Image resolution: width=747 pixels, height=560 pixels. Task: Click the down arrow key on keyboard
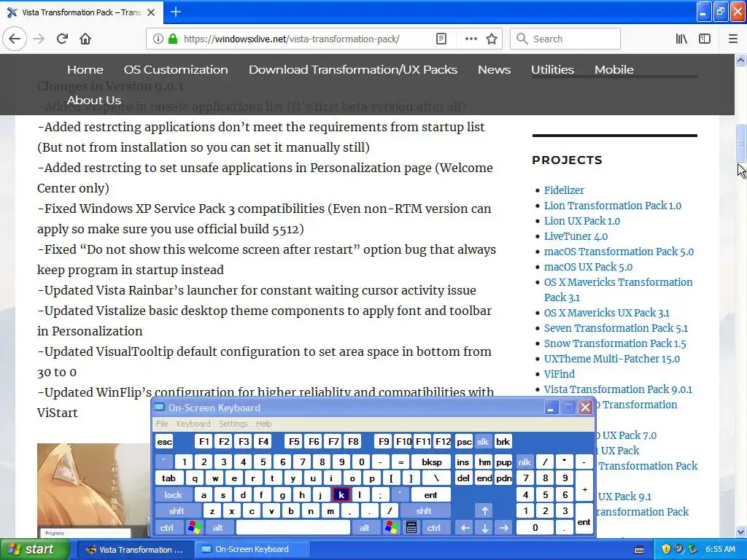pos(484,528)
